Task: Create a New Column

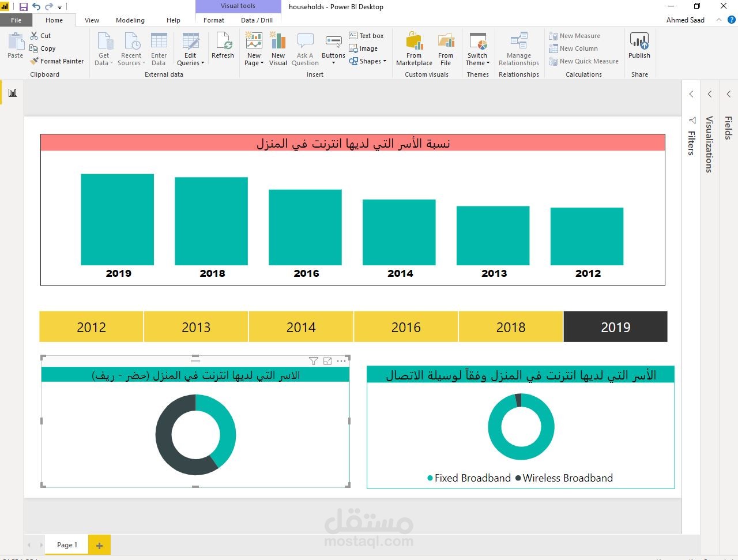Action: pos(573,48)
